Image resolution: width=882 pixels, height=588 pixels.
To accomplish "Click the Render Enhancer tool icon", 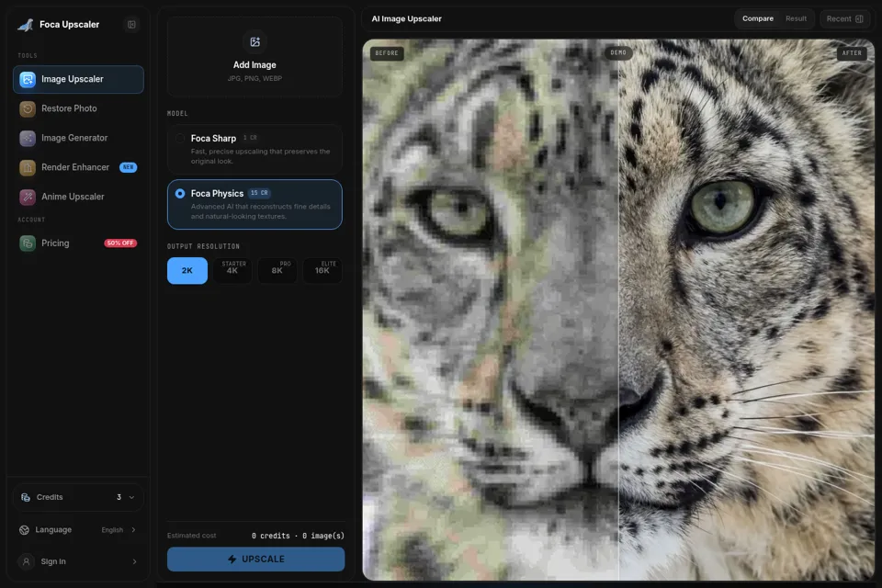I will [28, 167].
